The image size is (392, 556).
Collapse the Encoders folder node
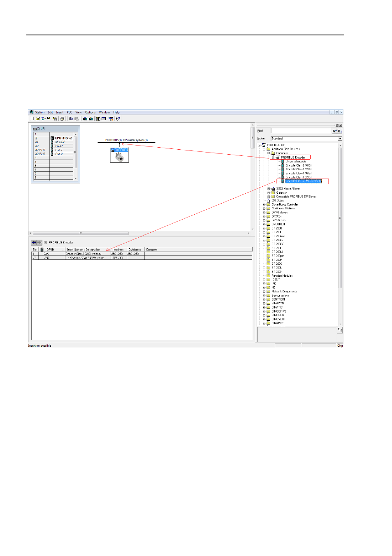(269, 153)
